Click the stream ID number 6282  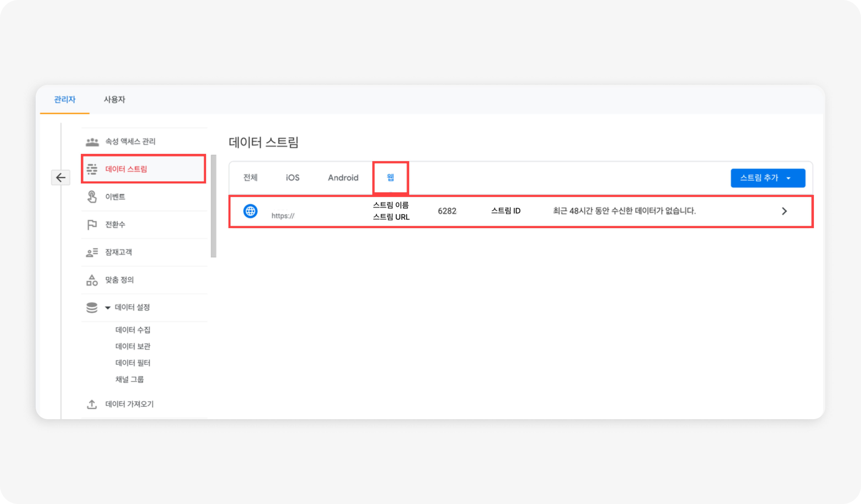tap(447, 211)
